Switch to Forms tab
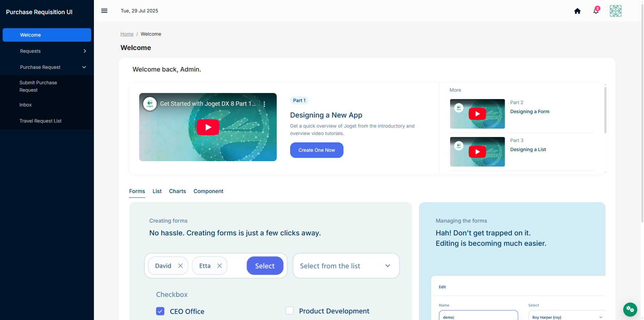 click(137, 191)
